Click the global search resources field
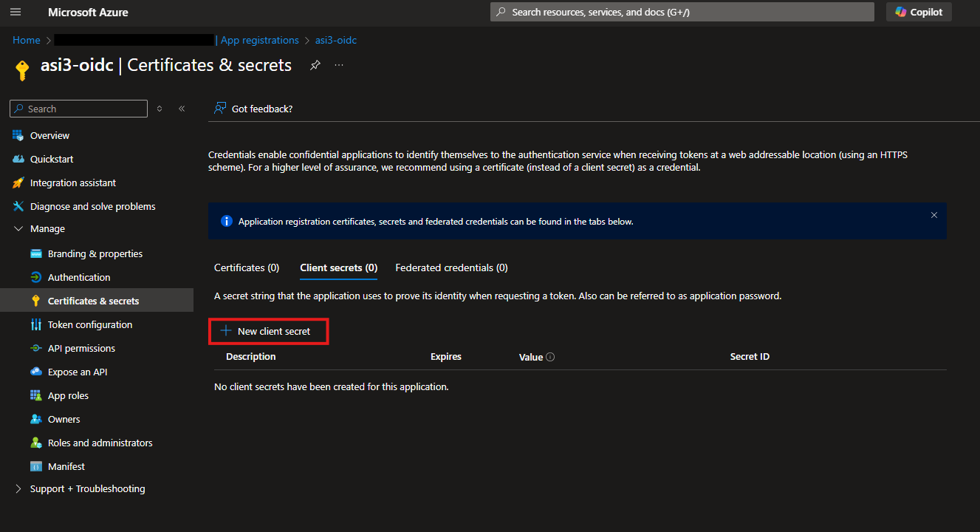Image resolution: width=980 pixels, height=532 pixels. click(x=682, y=12)
